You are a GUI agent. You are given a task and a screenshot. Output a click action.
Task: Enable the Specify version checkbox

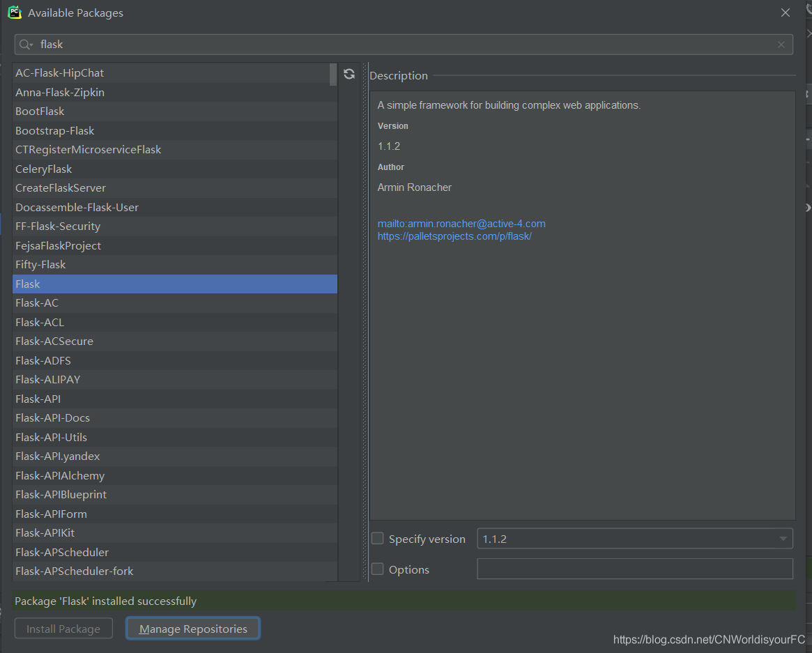tap(378, 539)
